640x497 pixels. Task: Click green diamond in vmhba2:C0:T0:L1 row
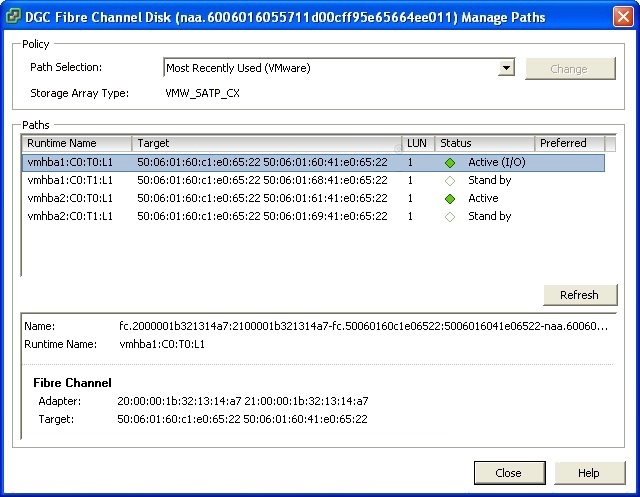450,199
